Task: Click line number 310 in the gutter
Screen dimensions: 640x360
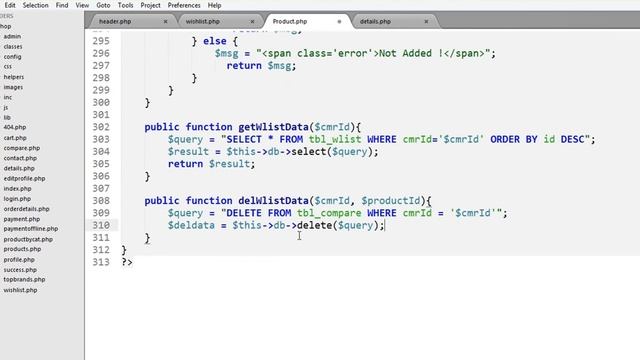Action: click(x=101, y=225)
